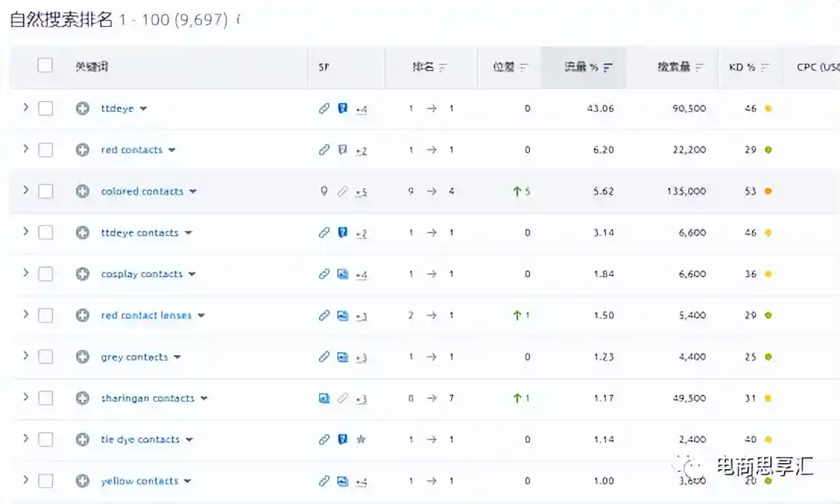Click the location pin icon in colored contacts row
Viewport: 840px width, 504px height.
point(324,191)
